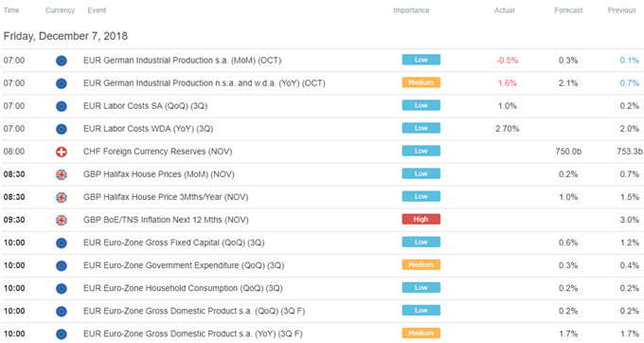The height and width of the screenshot is (343, 644).
Task: Open EUR German Industrial Production n.s.a. (YoY) event
Action: [x=205, y=83]
